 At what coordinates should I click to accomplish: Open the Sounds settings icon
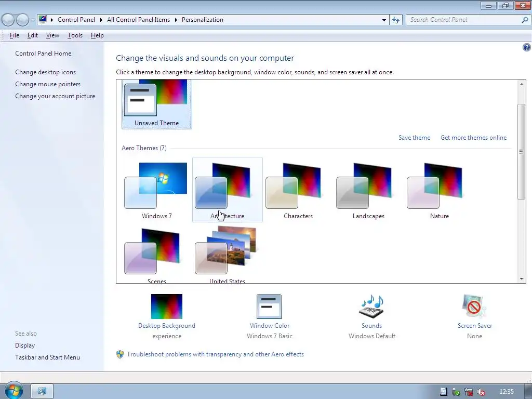coord(371,307)
